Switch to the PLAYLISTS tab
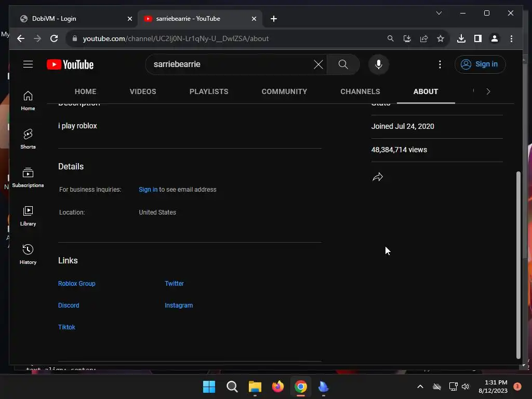The image size is (532, 399). (209, 91)
